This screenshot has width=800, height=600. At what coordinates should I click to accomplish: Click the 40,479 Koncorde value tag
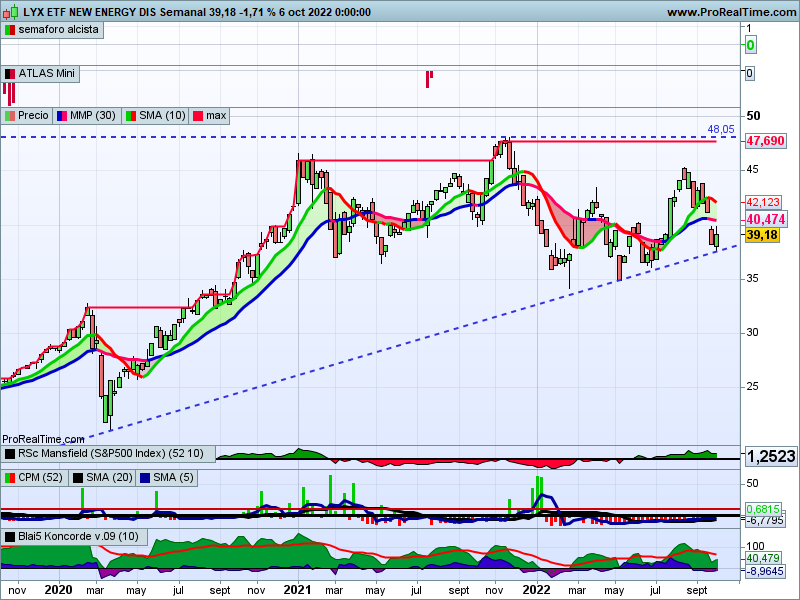coord(763,559)
